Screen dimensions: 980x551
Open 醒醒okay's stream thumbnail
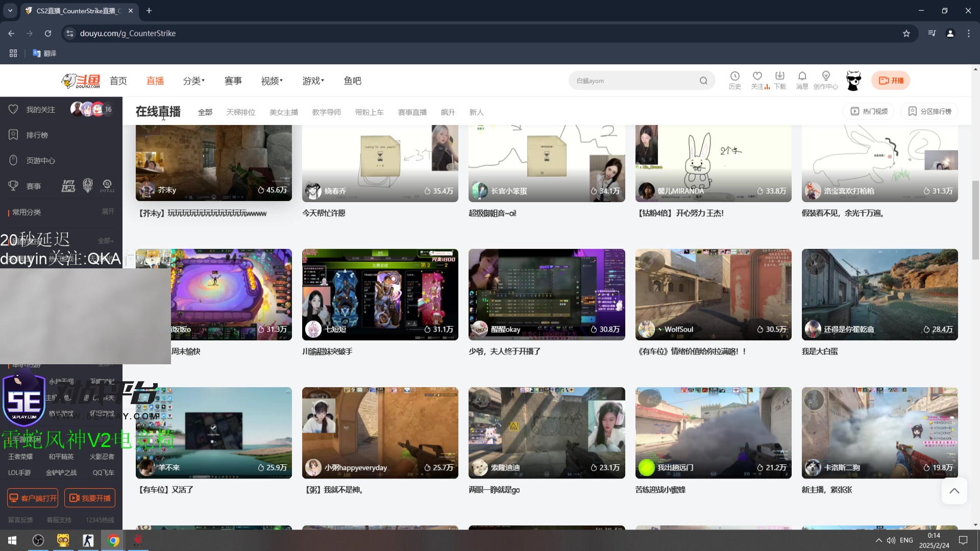pyautogui.click(x=547, y=294)
